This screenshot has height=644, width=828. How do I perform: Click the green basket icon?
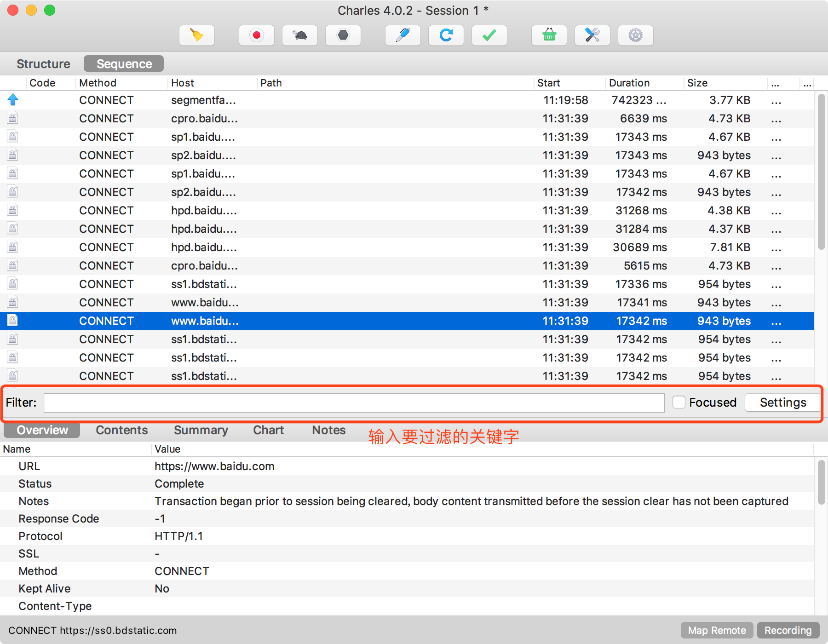[549, 35]
